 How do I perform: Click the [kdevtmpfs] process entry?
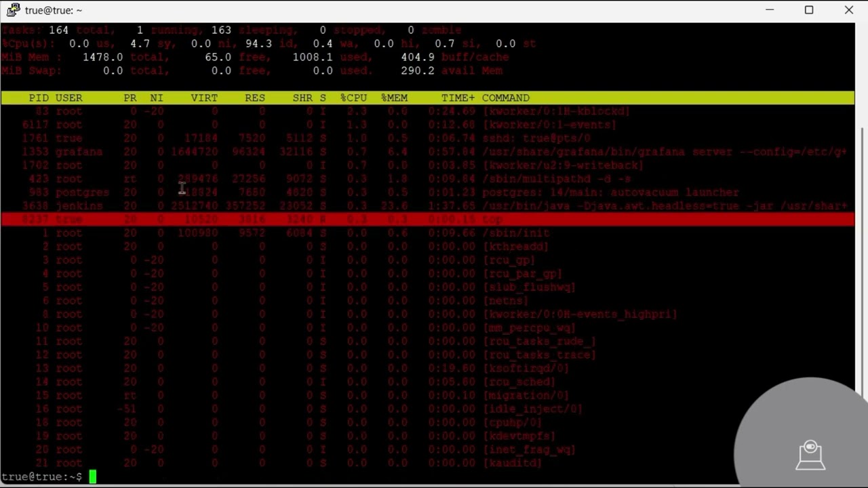pos(519,436)
